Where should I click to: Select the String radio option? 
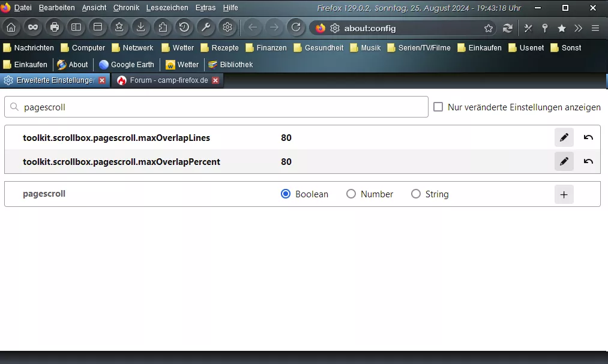coord(416,194)
